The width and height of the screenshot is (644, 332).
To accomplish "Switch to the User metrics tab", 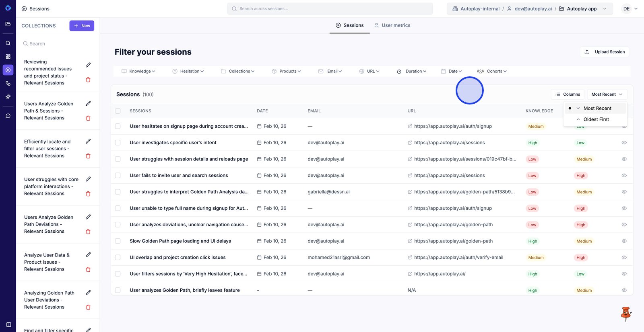I will click(392, 25).
